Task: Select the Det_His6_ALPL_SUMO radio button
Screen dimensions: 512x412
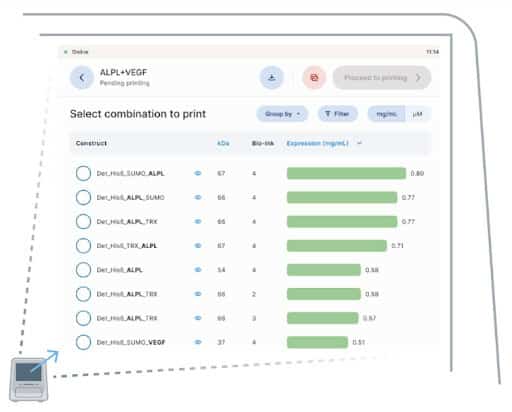Action: 83,197
